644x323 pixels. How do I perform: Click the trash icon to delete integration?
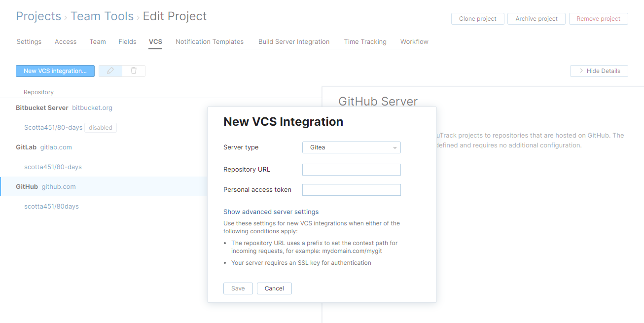click(133, 71)
